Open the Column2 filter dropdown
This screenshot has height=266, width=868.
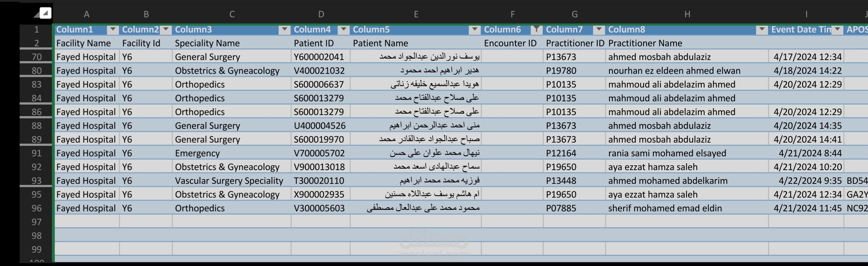(166, 29)
